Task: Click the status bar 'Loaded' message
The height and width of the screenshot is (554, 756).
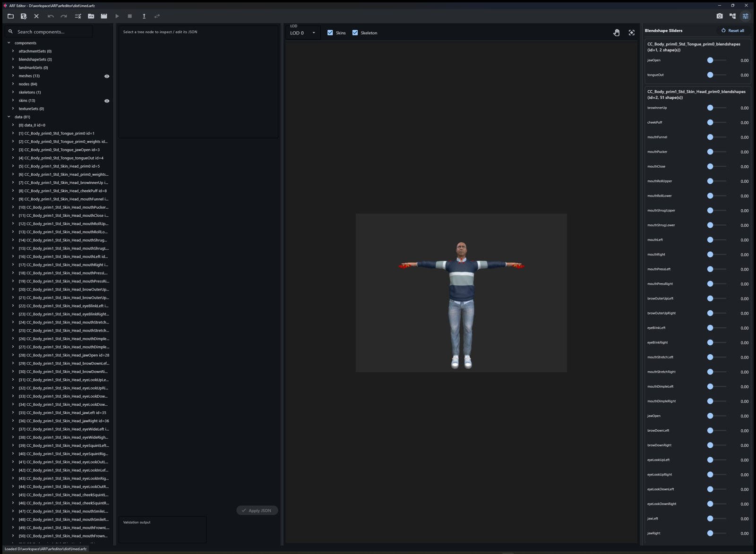Action: tap(45, 549)
